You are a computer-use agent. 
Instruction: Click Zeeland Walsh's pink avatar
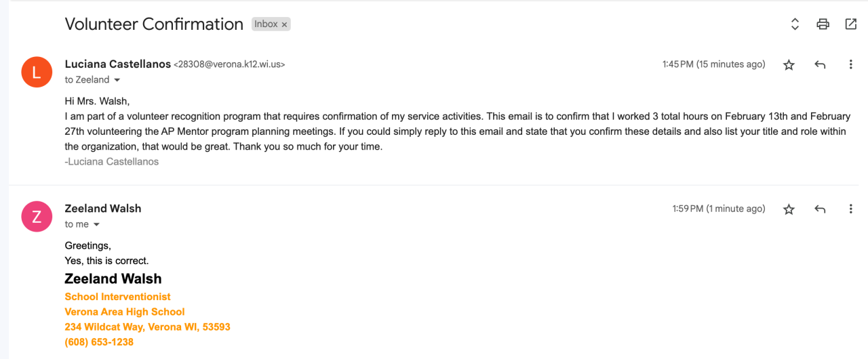coord(37,216)
